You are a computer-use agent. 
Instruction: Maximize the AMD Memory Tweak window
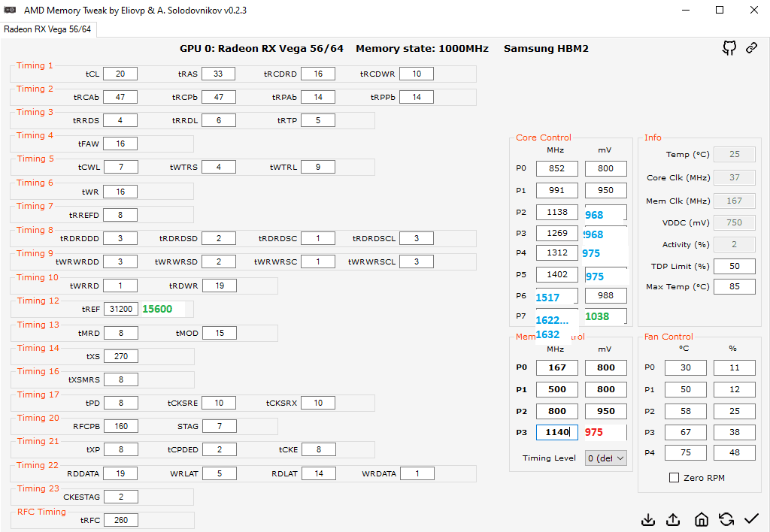click(x=720, y=10)
